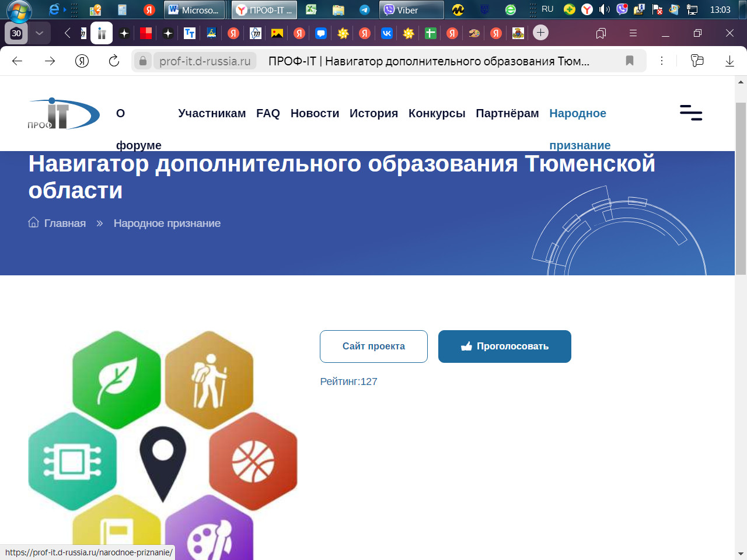Screen dimensions: 747x560
Task: Click the ПРОФ-IT logo in the site header
Action: tap(63, 115)
